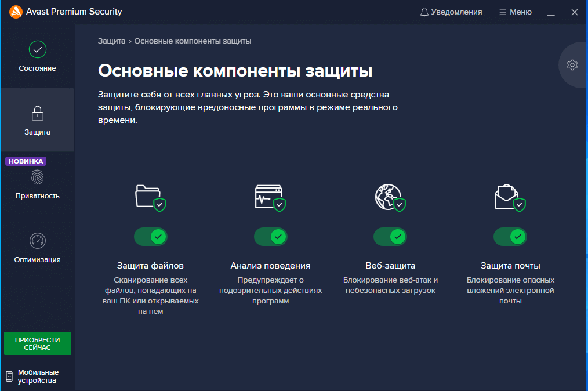This screenshot has width=588, height=391.
Task: Click the large 'Основные компоненты защиты' heading
Action: coord(235,71)
